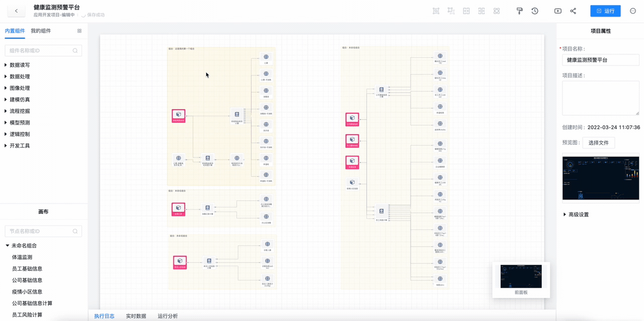Open version history clock icon
The image size is (644, 321).
click(x=535, y=11)
